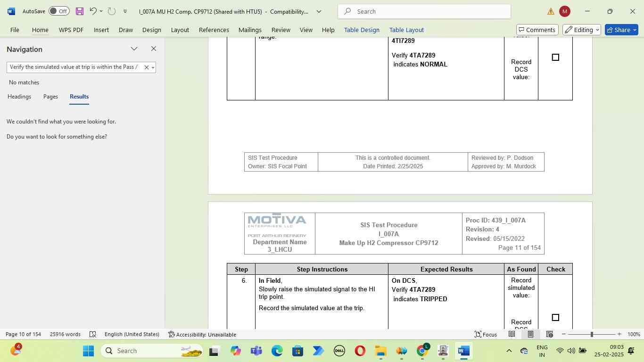Open the View tab

click(x=306, y=30)
